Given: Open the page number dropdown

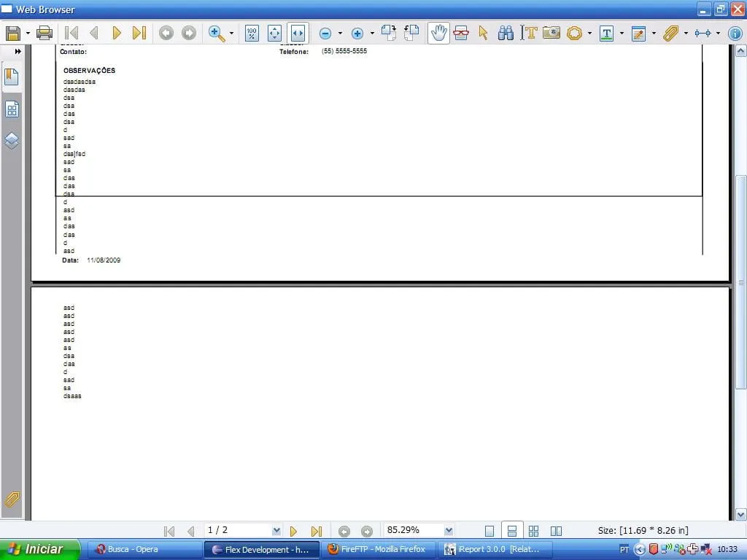Looking at the screenshot, I should tap(276, 531).
